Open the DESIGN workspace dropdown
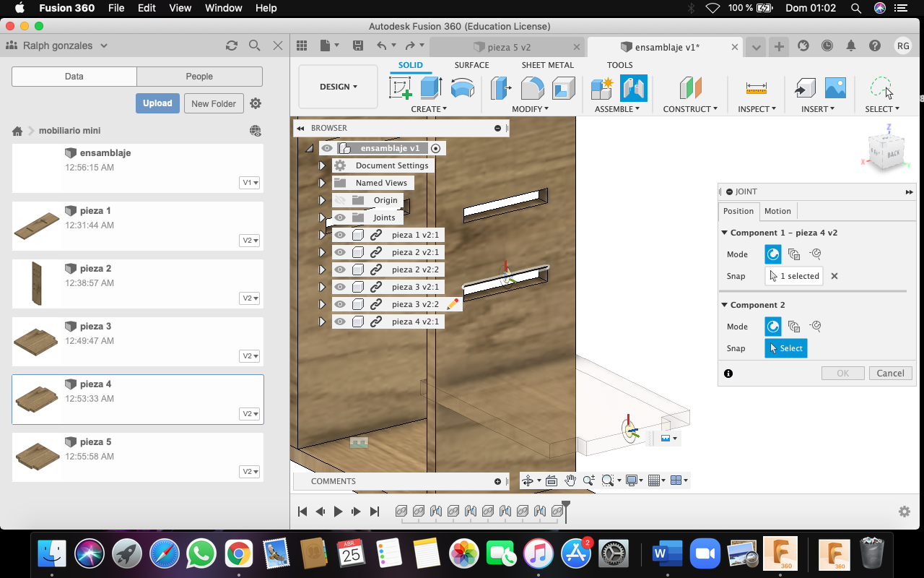The width and height of the screenshot is (924, 578). click(338, 87)
